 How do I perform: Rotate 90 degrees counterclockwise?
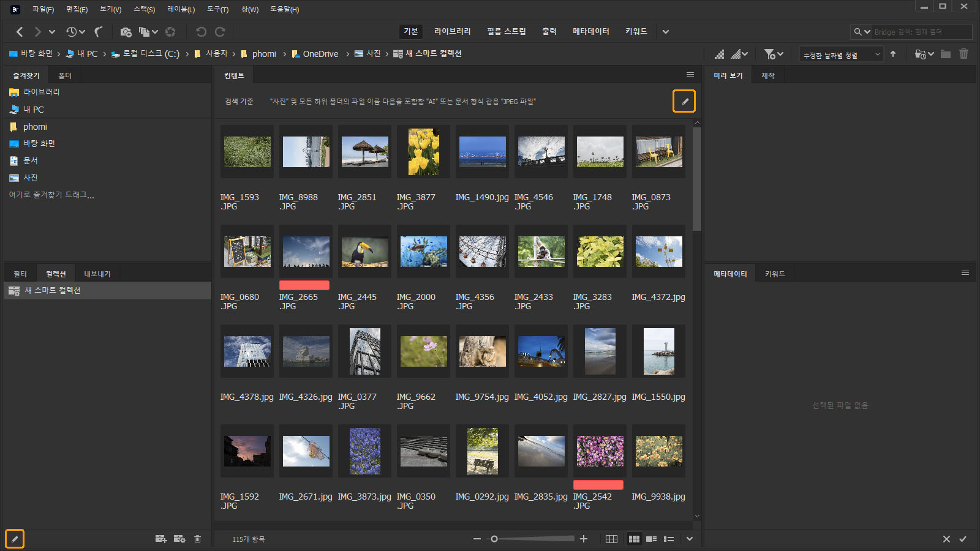point(201,31)
